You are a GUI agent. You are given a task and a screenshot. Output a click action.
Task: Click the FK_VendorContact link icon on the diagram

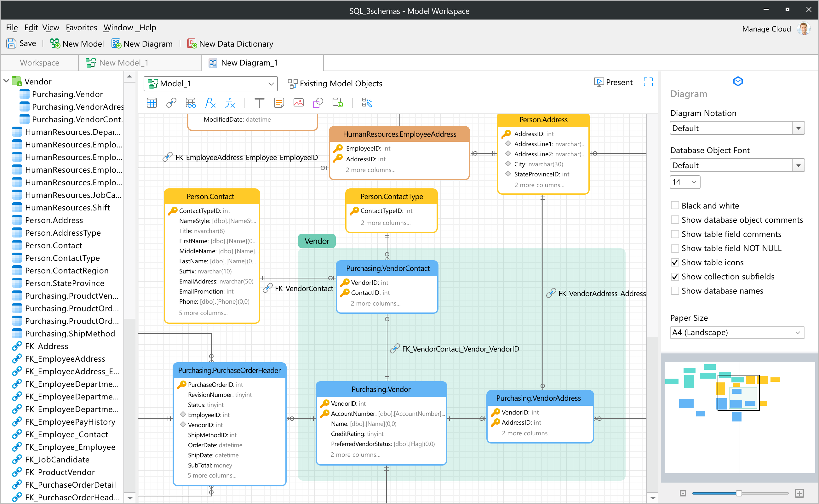coord(268,288)
